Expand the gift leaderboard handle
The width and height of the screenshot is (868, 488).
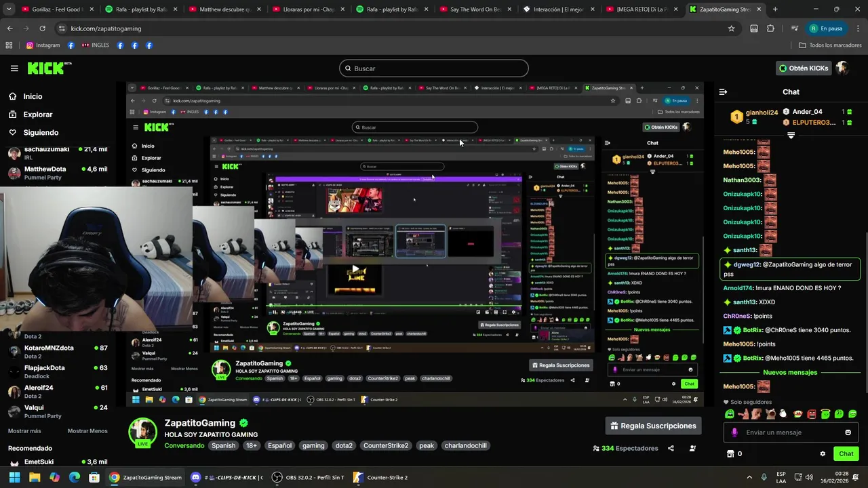point(791,136)
